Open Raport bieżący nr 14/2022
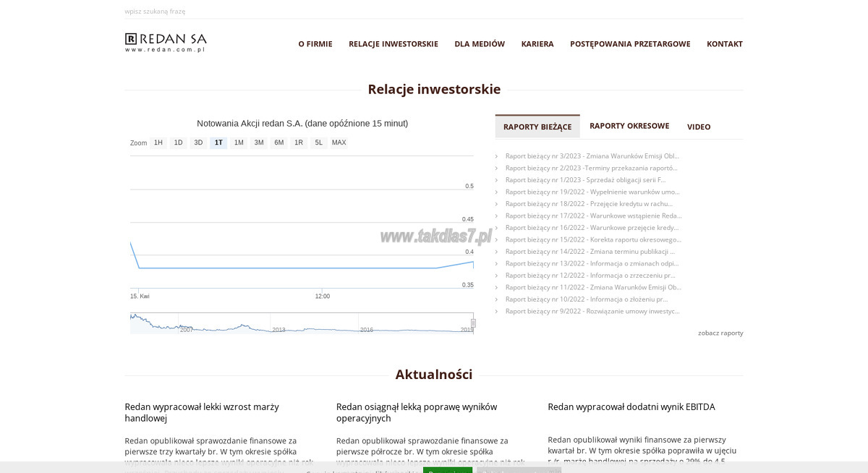The height and width of the screenshot is (473, 868). click(590, 251)
